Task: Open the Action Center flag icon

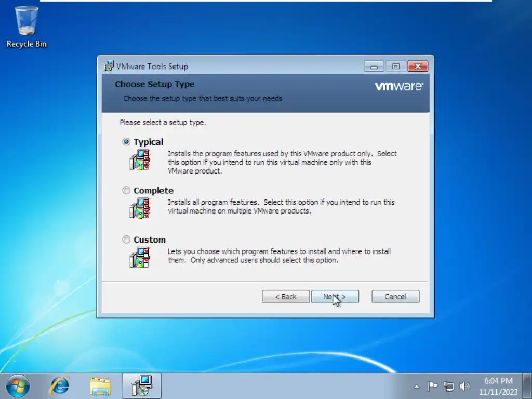Action: (x=432, y=386)
